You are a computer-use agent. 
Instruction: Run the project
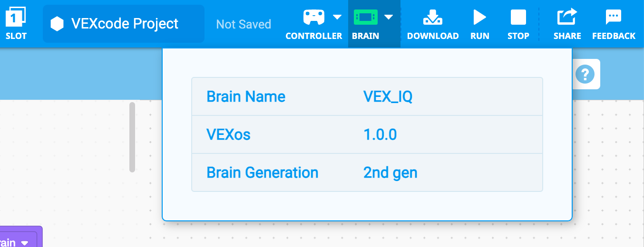(x=479, y=23)
